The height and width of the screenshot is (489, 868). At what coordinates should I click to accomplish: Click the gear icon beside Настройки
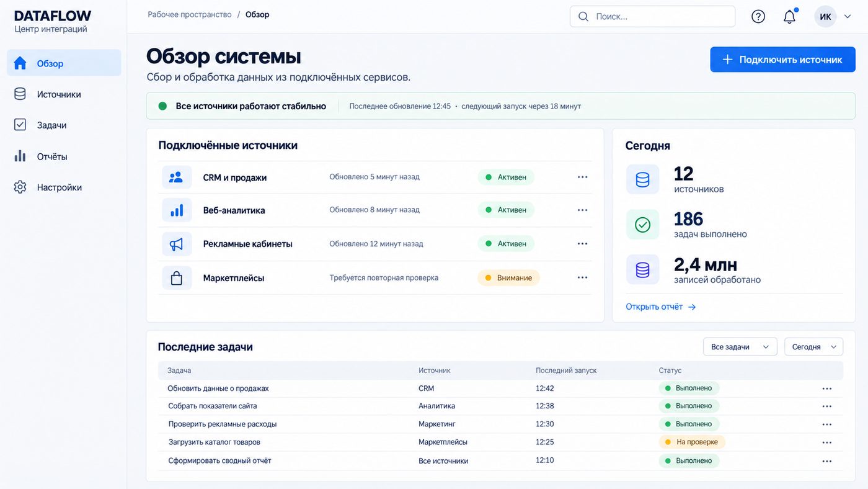click(20, 187)
